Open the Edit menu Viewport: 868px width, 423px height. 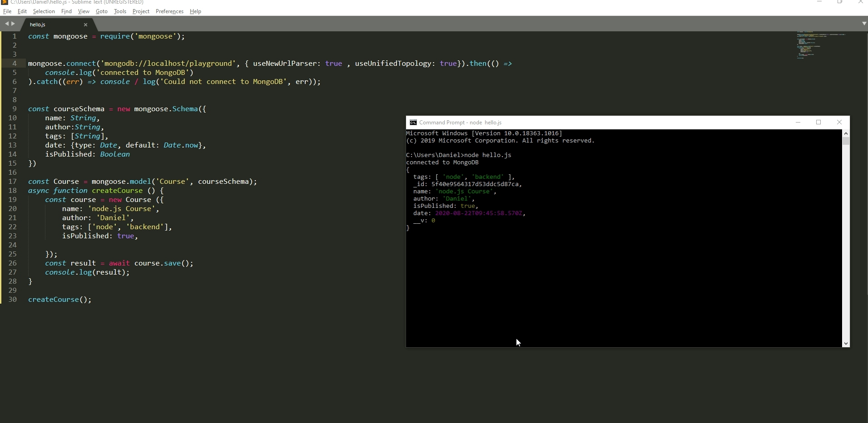22,11
